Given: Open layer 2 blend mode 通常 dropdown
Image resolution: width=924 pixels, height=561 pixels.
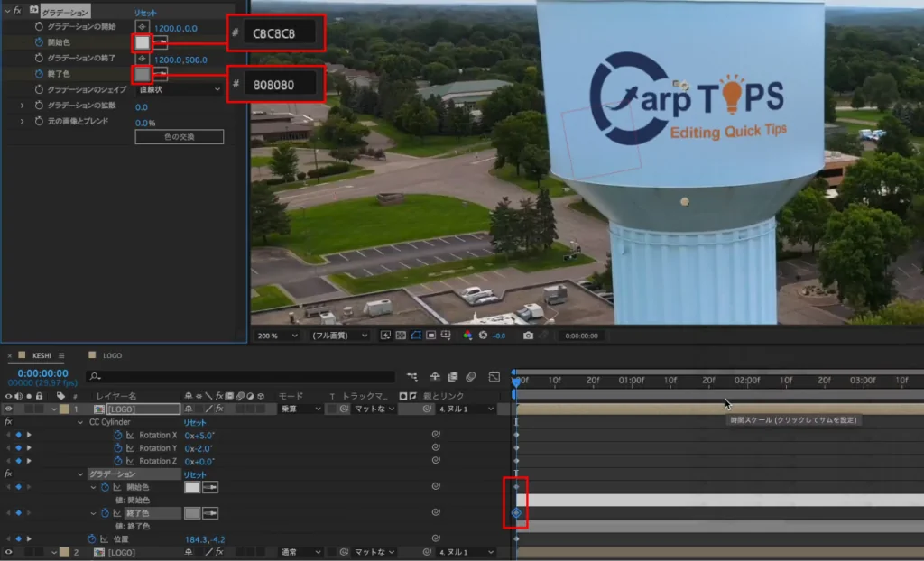Looking at the screenshot, I should [x=300, y=552].
